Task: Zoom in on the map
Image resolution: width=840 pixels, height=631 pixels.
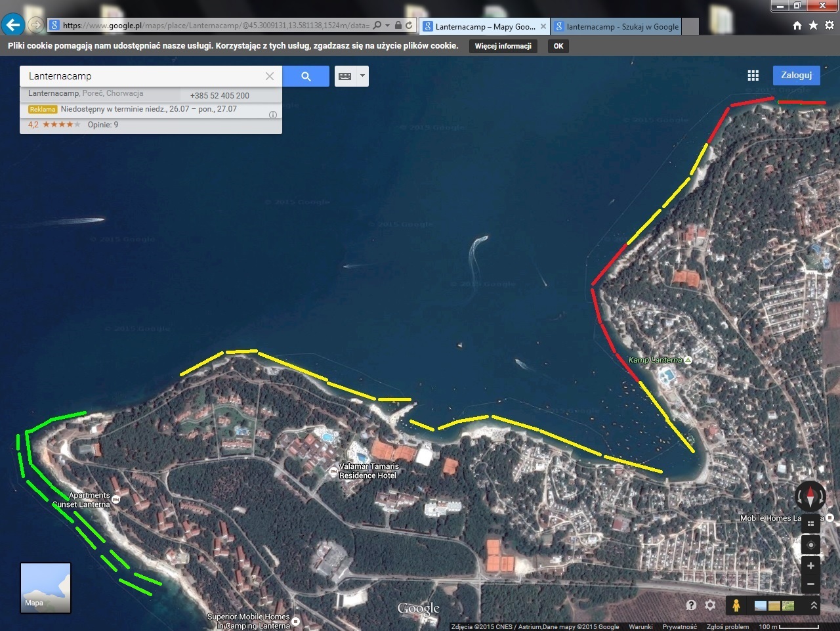Action: (x=810, y=566)
